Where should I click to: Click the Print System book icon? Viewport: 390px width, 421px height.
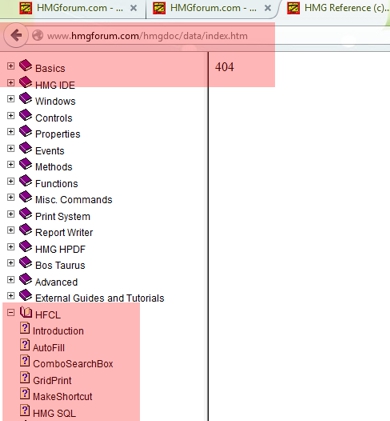click(x=25, y=214)
